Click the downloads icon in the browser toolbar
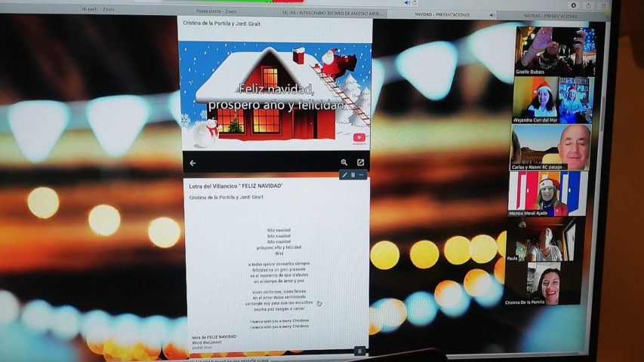This screenshot has width=644, height=362. point(573,5)
